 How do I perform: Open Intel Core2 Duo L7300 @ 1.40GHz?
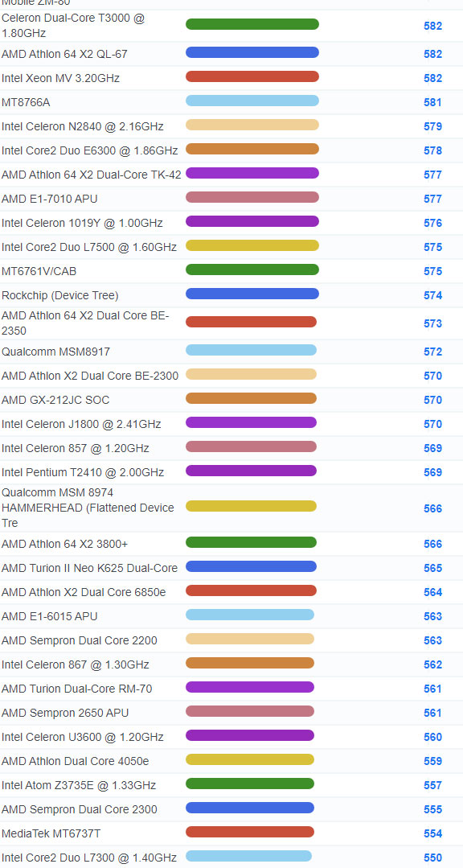point(89,858)
